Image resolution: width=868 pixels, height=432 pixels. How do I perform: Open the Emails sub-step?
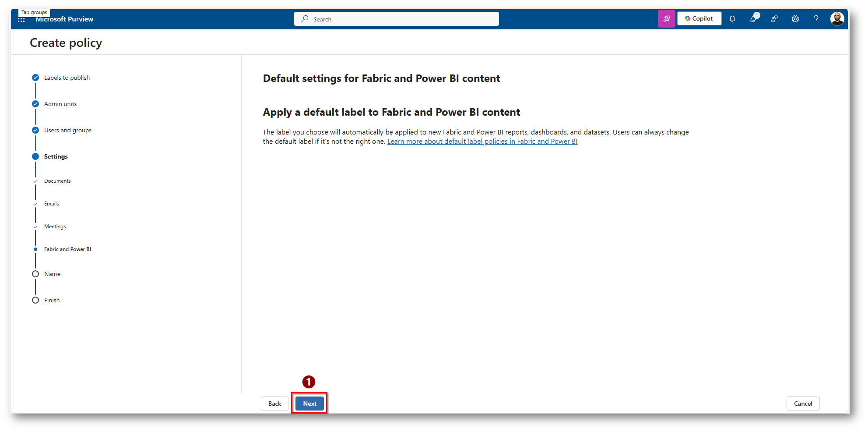[52, 204]
